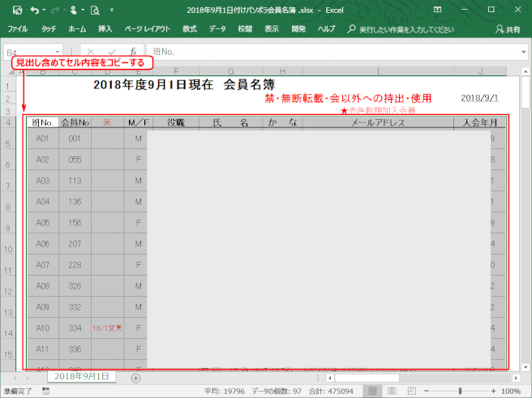Open Ribbon Display Options icon
The height and width of the screenshot is (398, 532).
[438, 10]
